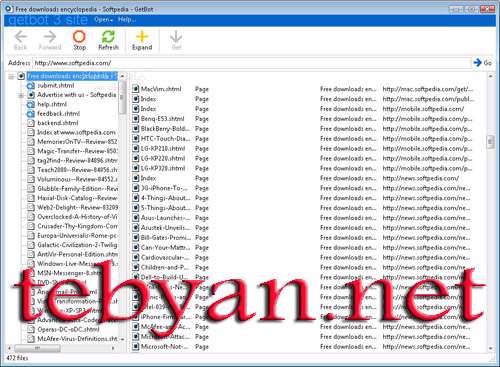Click the Forward arrow toolbar icon
The image size is (500, 367).
click(x=50, y=37)
